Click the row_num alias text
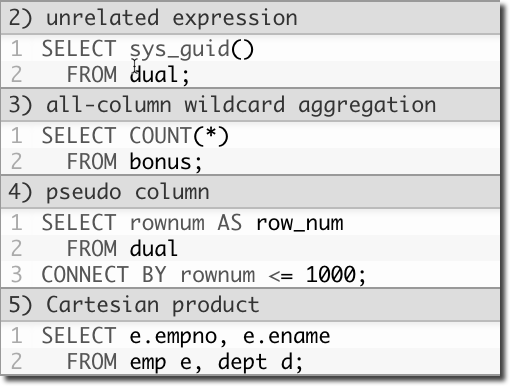This screenshot has height=386, width=510. click(x=299, y=223)
